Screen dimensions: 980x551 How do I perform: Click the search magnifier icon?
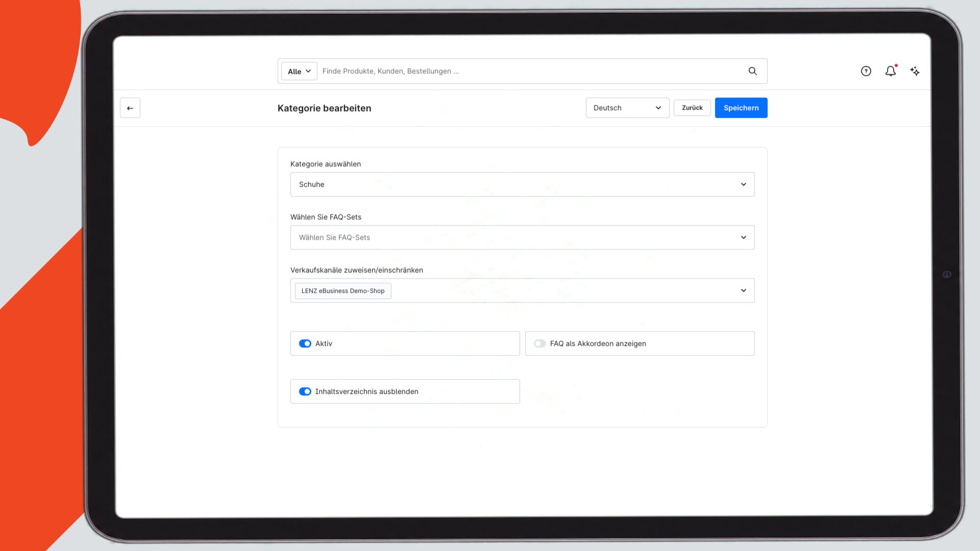click(x=752, y=71)
